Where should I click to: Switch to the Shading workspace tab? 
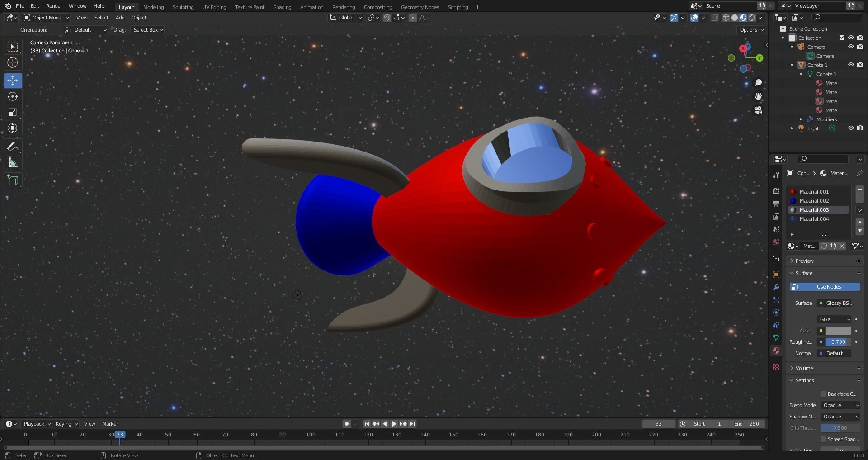tap(282, 7)
